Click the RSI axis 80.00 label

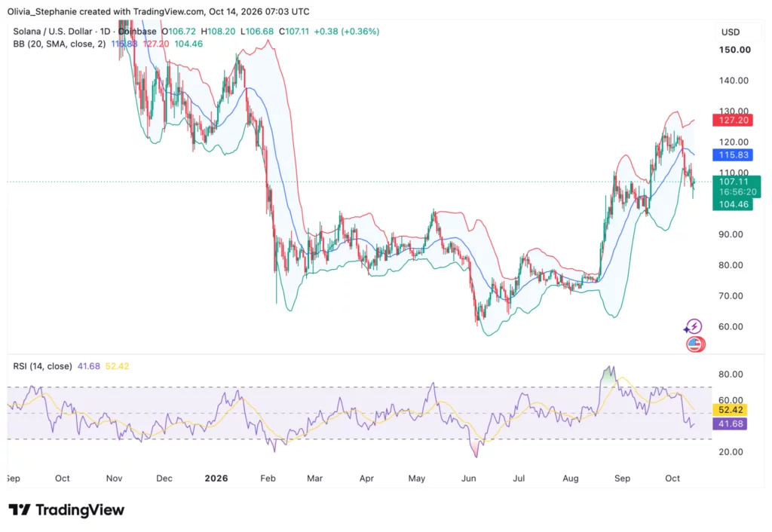(x=731, y=374)
